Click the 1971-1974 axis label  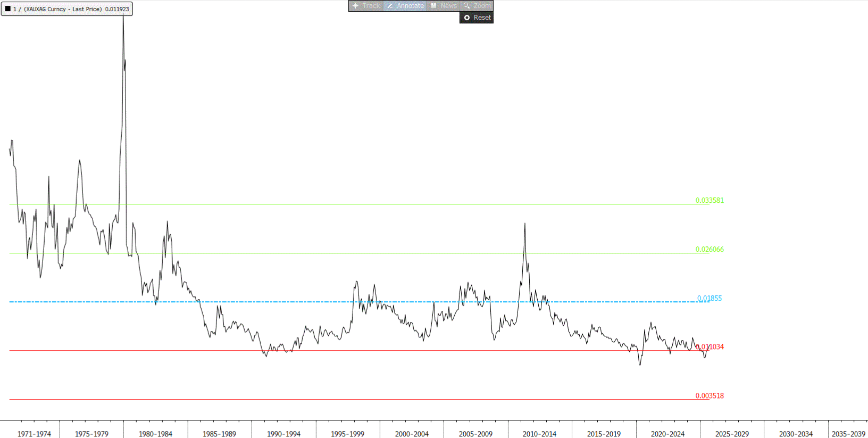[34, 434]
